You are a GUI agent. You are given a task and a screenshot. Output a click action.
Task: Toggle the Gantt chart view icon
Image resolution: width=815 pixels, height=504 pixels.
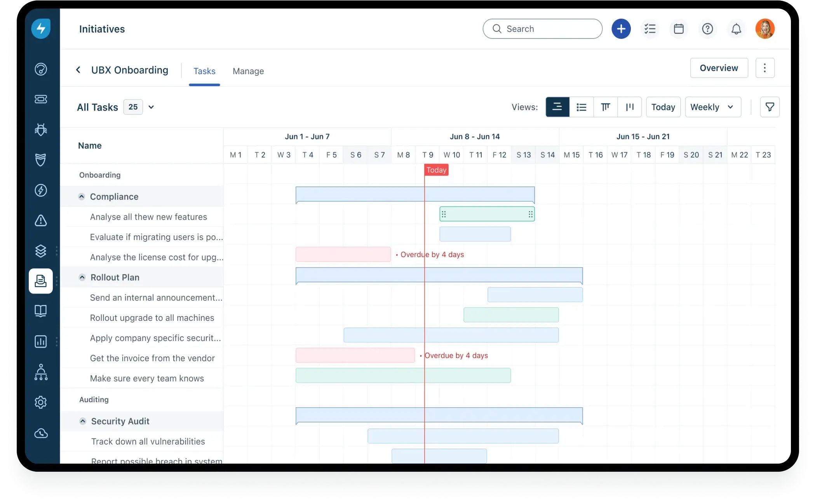coord(558,107)
